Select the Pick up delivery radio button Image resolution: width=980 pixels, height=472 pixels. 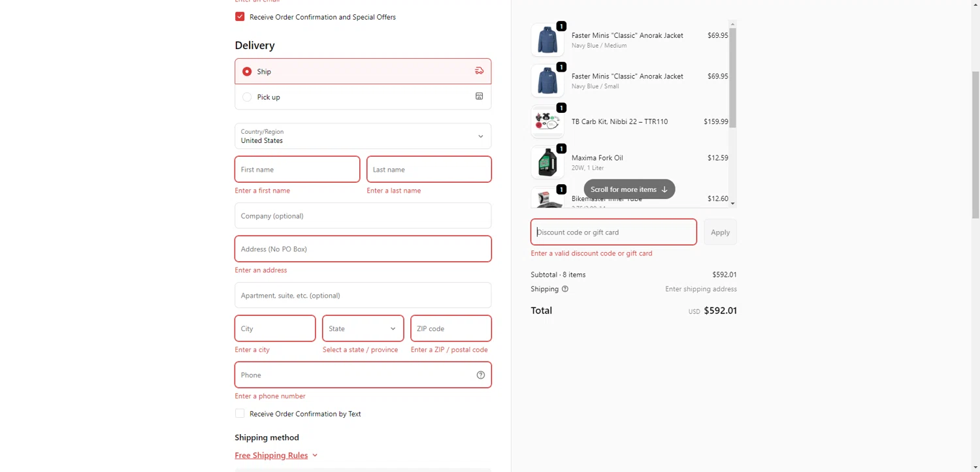point(247,97)
